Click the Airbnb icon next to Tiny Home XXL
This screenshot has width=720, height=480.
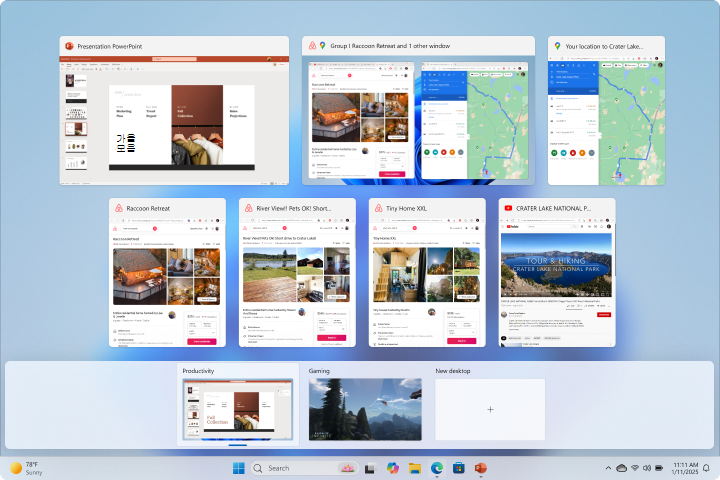click(378, 208)
